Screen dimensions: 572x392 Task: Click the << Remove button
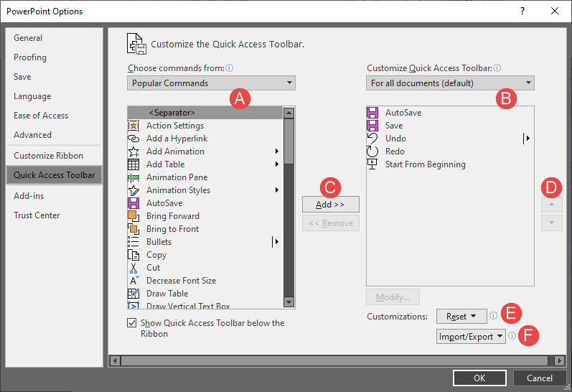[331, 223]
